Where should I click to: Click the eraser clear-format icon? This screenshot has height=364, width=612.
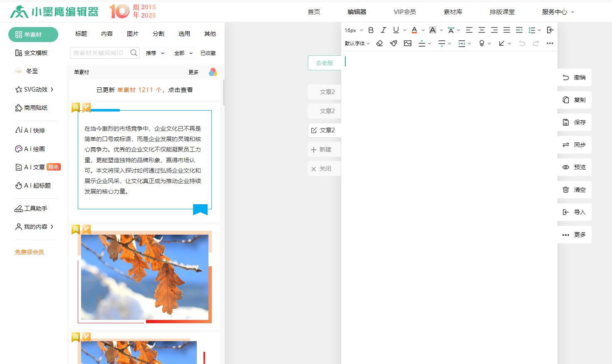tap(379, 43)
